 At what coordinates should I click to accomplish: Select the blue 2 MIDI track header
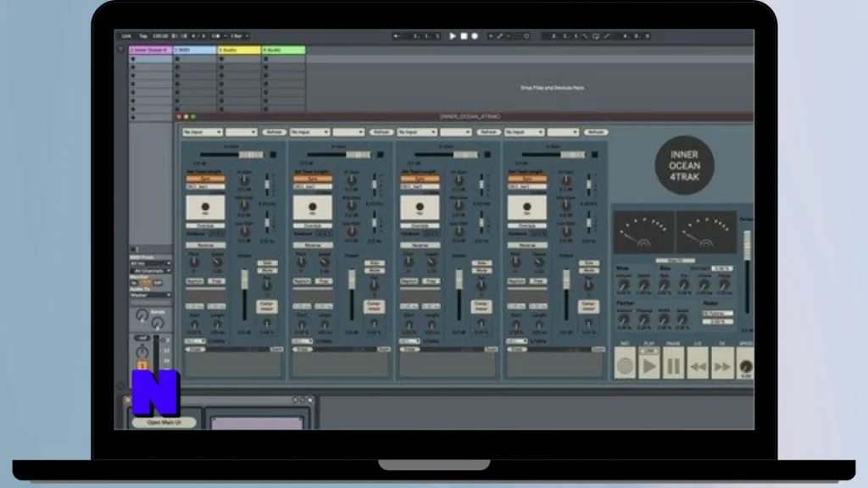[x=194, y=50]
